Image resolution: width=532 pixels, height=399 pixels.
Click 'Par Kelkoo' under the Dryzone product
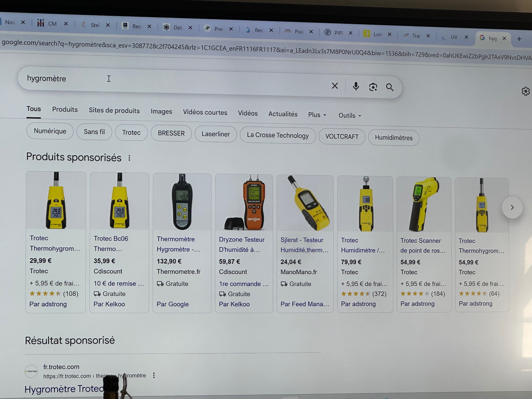234,304
